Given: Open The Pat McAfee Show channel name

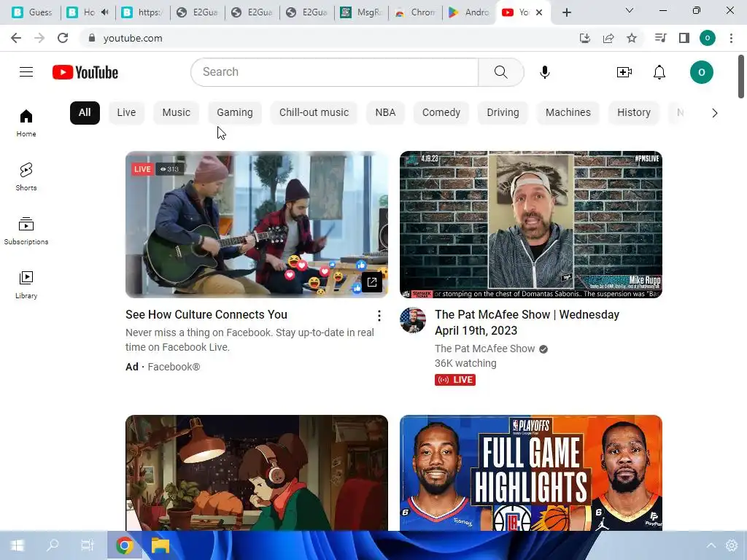Looking at the screenshot, I should (x=484, y=349).
